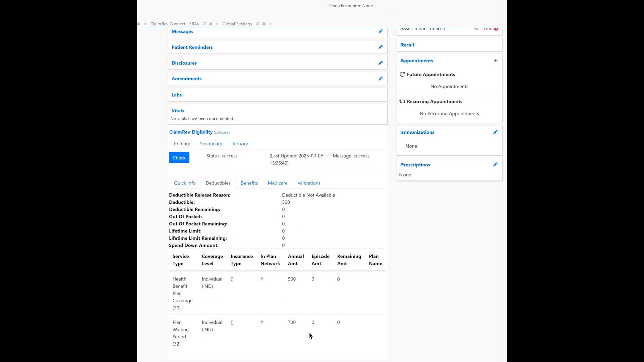
Task: Switch to ClaimRev Connect - ERAs tab
Action: click(175, 24)
